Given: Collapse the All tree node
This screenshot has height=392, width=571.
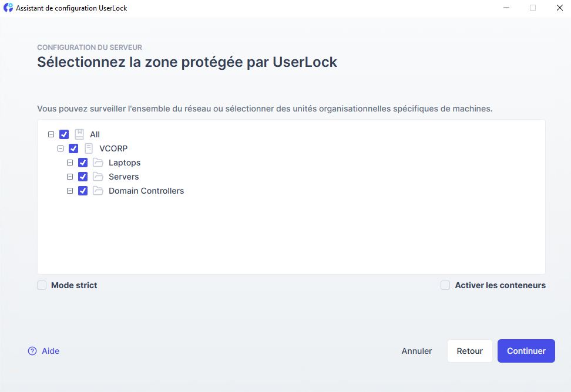Looking at the screenshot, I should (x=51, y=134).
